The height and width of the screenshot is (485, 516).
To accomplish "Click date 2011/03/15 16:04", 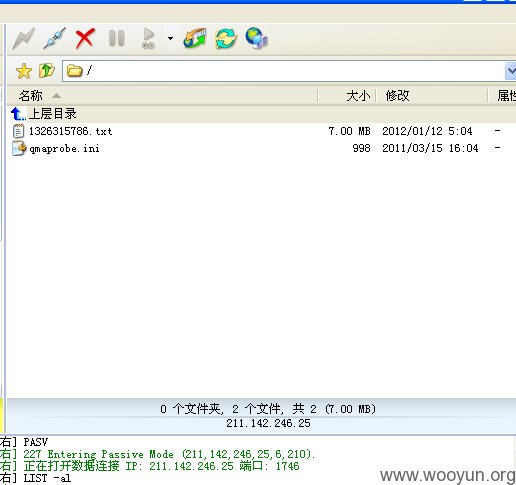I will [430, 148].
